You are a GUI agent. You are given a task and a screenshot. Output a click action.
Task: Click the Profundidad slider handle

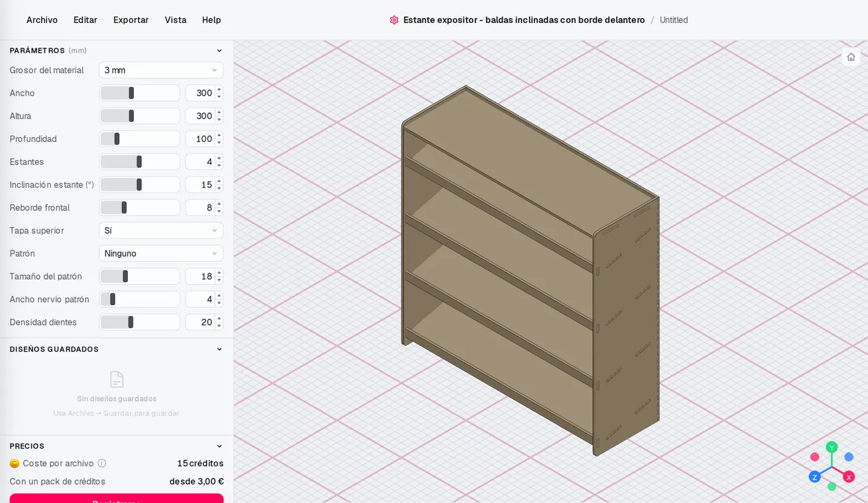coord(117,139)
